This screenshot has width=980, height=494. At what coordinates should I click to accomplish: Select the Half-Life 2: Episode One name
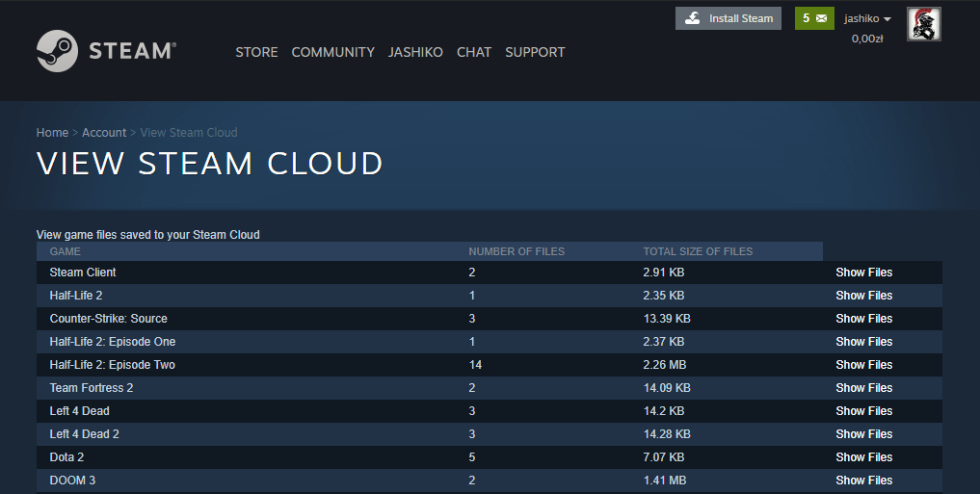[113, 342]
